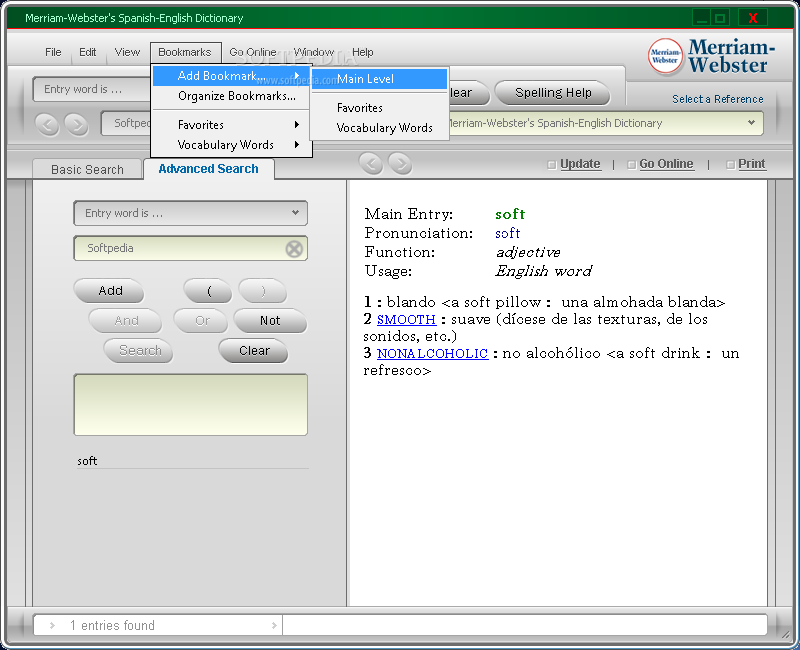Click pronunciation link soft

(x=508, y=234)
